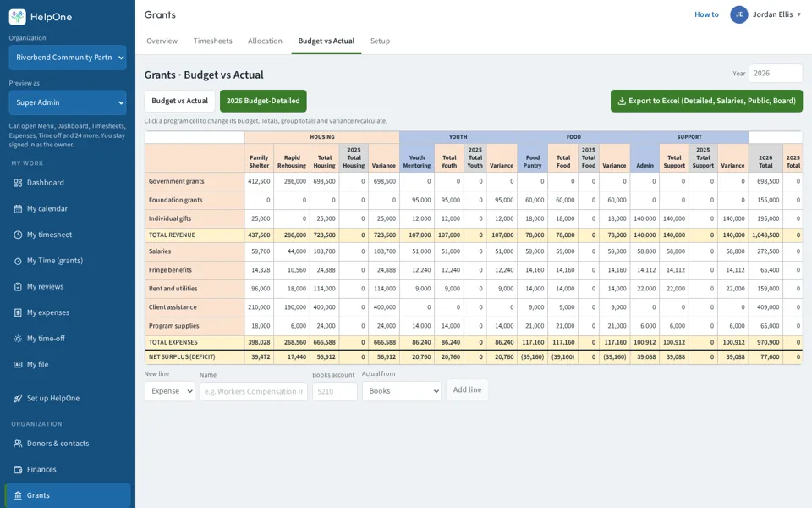Open My calendar icon in sidebar

(x=18, y=209)
